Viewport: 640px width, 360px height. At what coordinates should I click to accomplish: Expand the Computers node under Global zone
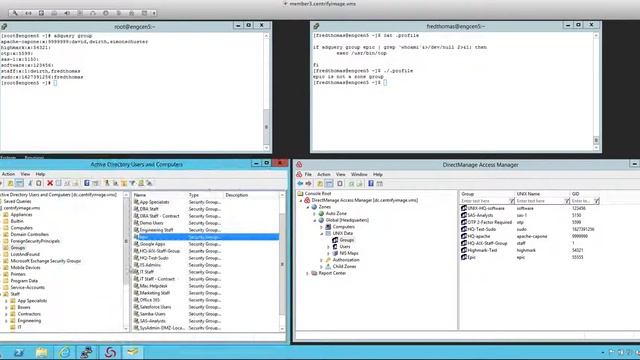click(322, 227)
